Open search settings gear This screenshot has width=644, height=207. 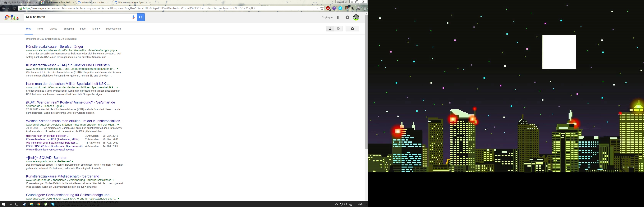[x=352, y=29]
